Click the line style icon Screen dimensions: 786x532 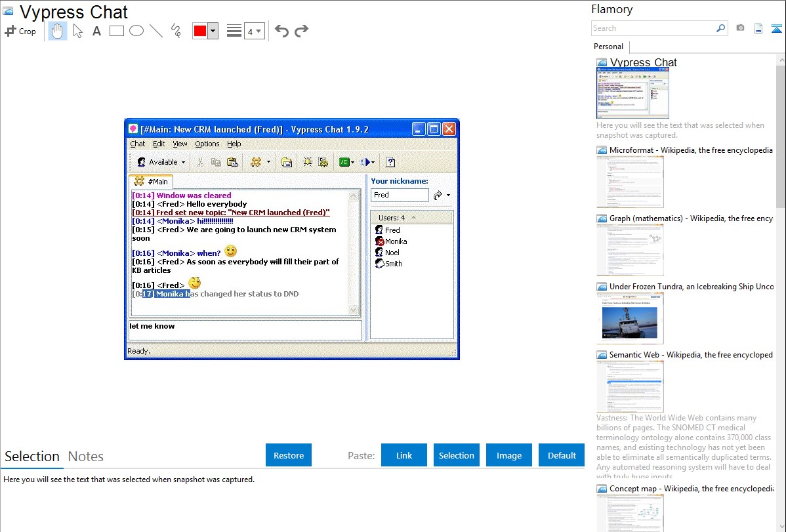pyautogui.click(x=234, y=31)
